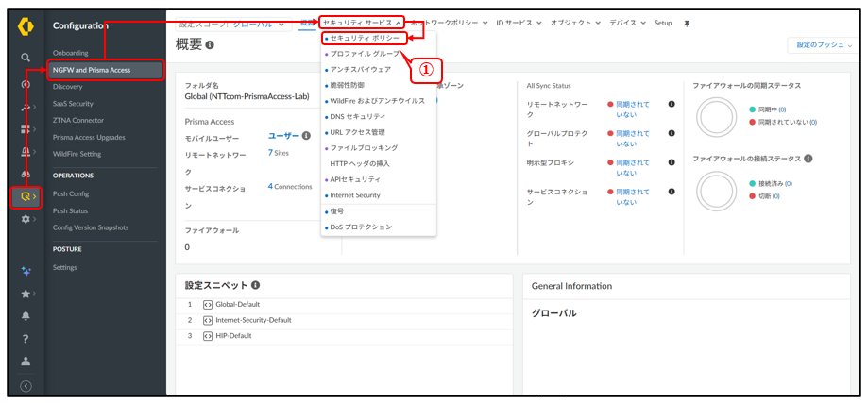
Task: Click the snippet icon of Internet-Security-Default
Action: tap(208, 320)
